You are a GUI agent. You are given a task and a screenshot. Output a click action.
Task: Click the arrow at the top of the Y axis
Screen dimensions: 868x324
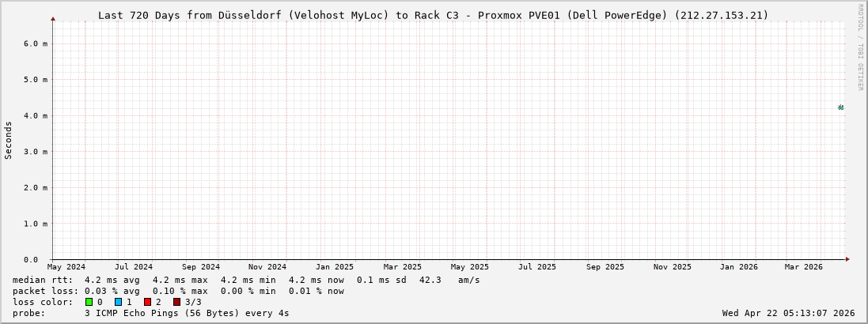click(53, 18)
